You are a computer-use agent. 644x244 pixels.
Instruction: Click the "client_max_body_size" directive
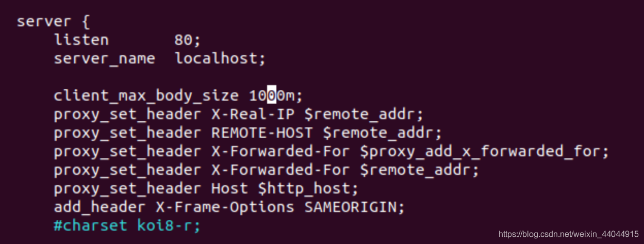146,96
